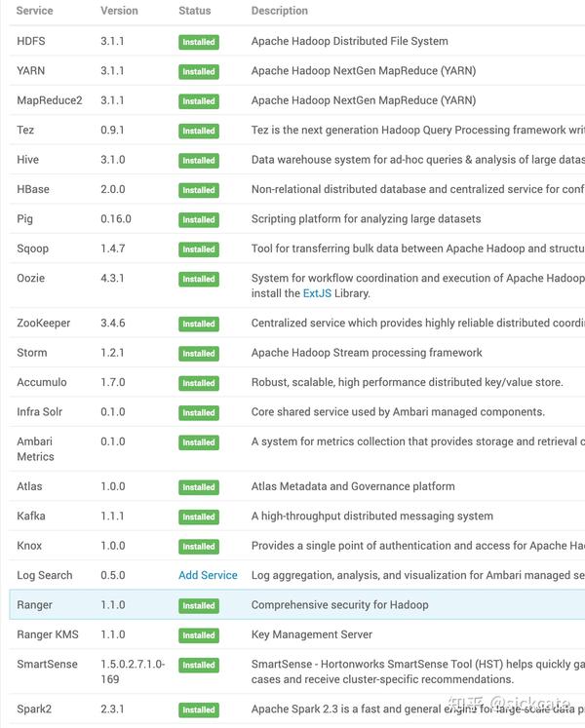Click the Installed badge in the Knox row

(x=198, y=547)
